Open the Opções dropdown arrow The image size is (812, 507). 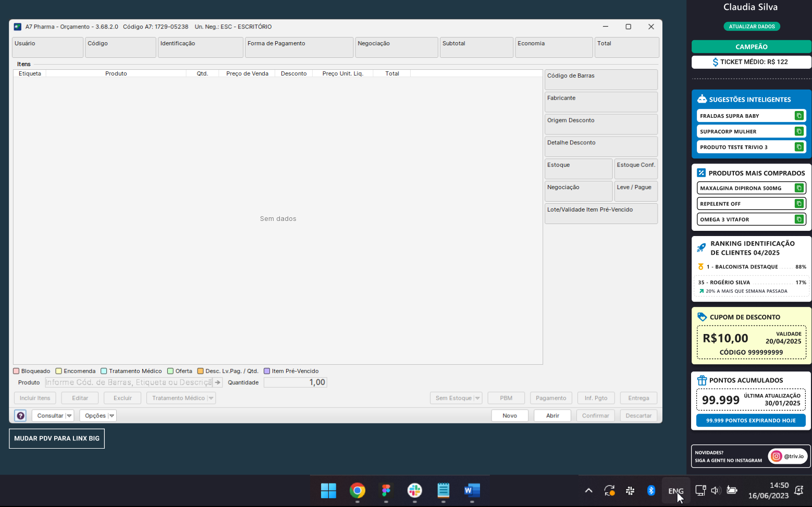[x=112, y=416]
